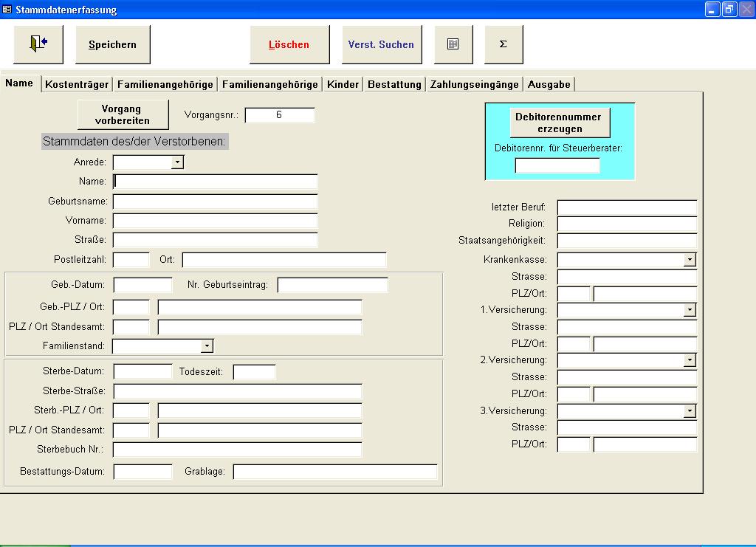This screenshot has width=756, height=547.
Task: Go to the Zahlungseingänge tab
Action: [x=474, y=84]
